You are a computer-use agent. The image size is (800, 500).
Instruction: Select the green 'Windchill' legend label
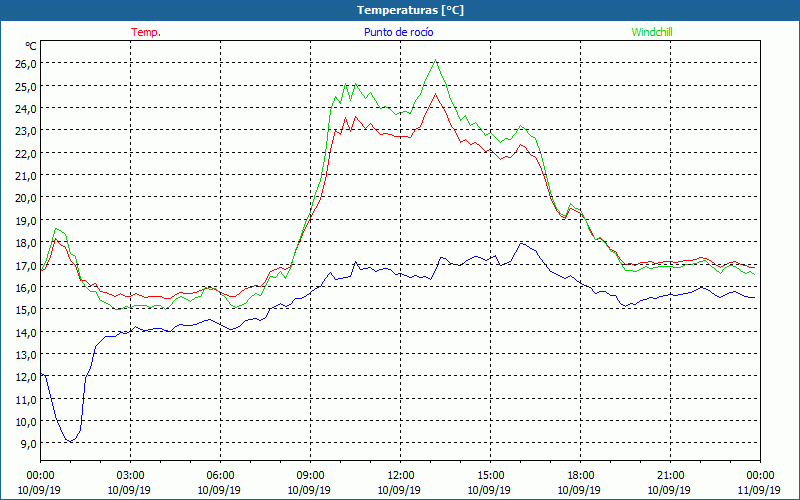click(x=652, y=32)
